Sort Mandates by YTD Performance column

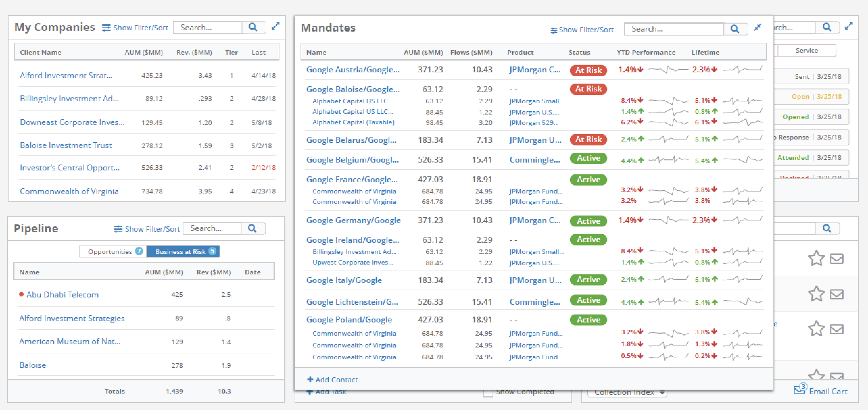click(x=646, y=52)
